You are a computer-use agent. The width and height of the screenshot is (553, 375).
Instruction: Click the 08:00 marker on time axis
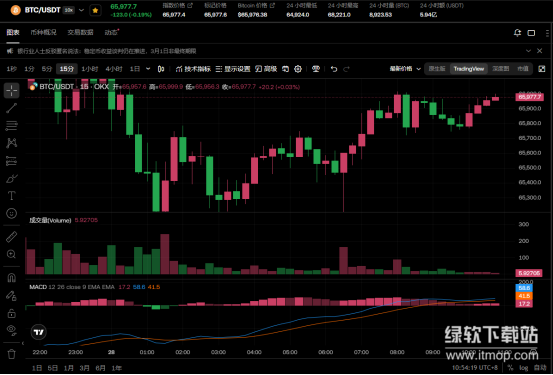click(x=397, y=352)
